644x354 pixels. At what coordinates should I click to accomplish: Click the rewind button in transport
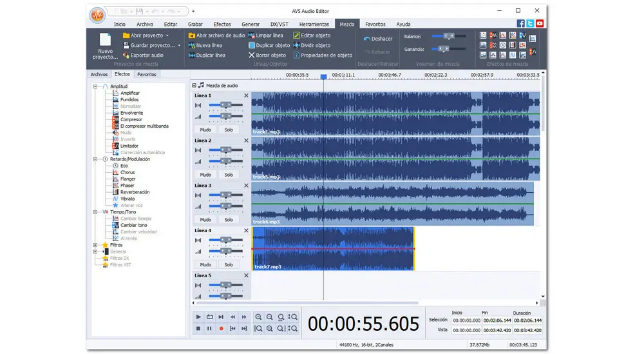232,317
